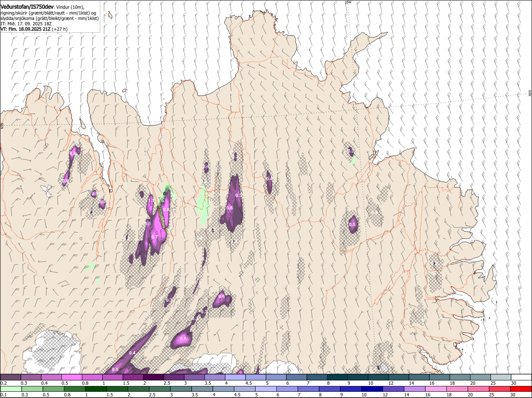The height and width of the screenshot is (398, 532).
Task: Select upper scale swatch between 6 and 7
Action: [296, 377]
